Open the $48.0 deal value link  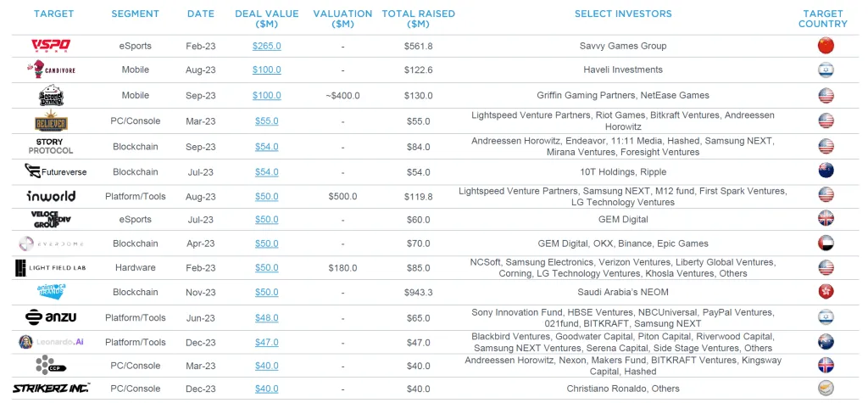(x=266, y=317)
